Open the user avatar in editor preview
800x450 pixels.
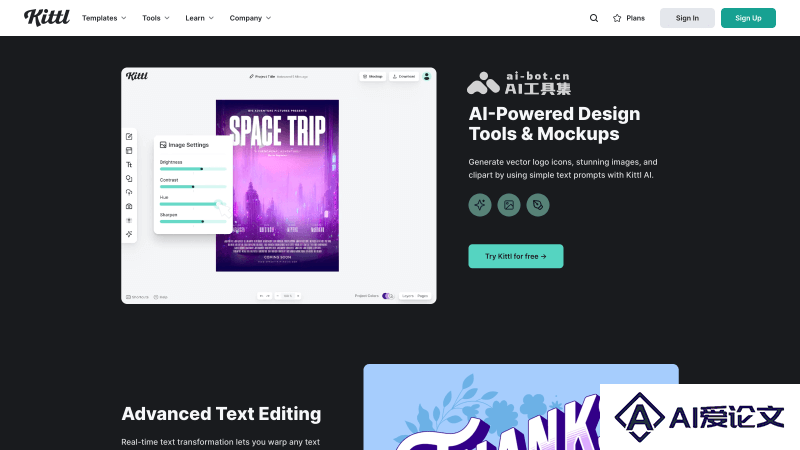[x=427, y=77]
